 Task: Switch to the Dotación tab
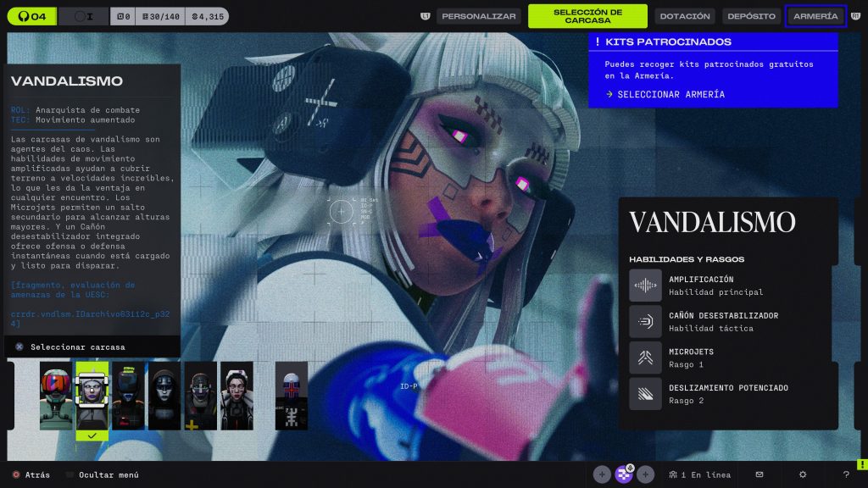tap(685, 16)
